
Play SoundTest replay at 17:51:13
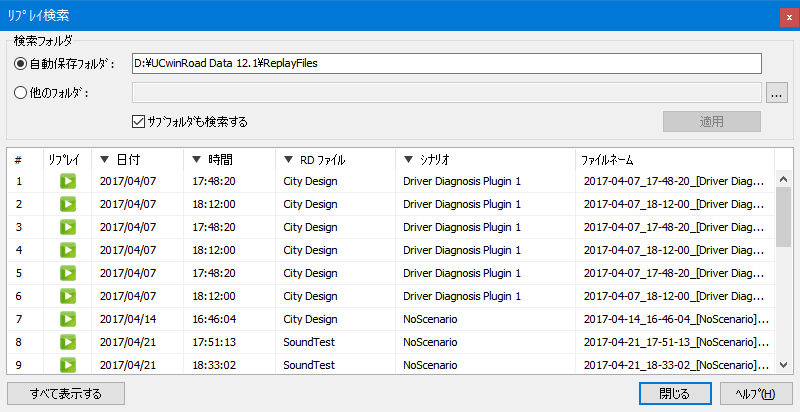(67, 342)
